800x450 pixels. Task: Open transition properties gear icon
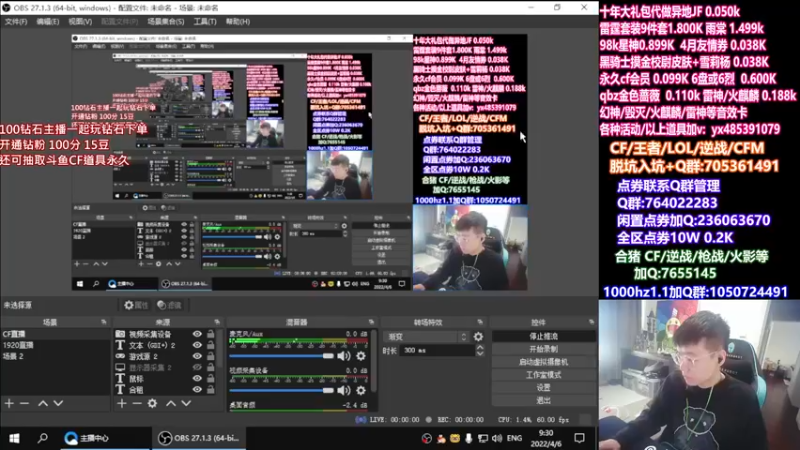[x=478, y=337]
